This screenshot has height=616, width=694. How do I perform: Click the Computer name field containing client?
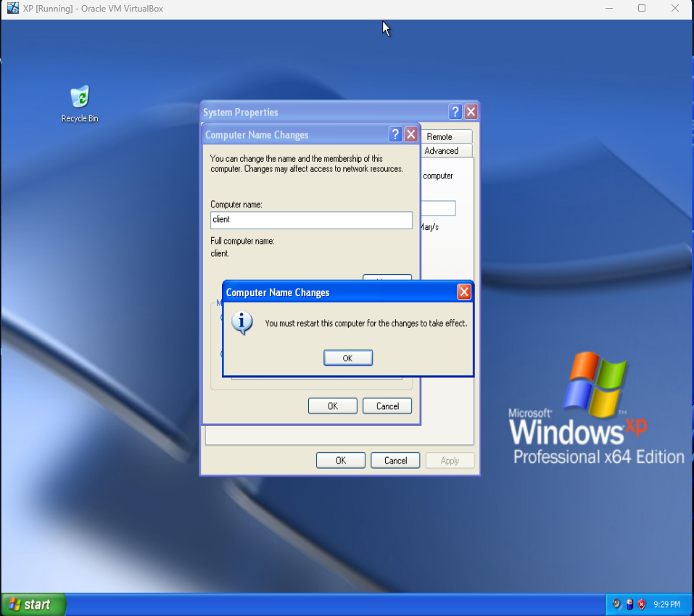pos(311,220)
